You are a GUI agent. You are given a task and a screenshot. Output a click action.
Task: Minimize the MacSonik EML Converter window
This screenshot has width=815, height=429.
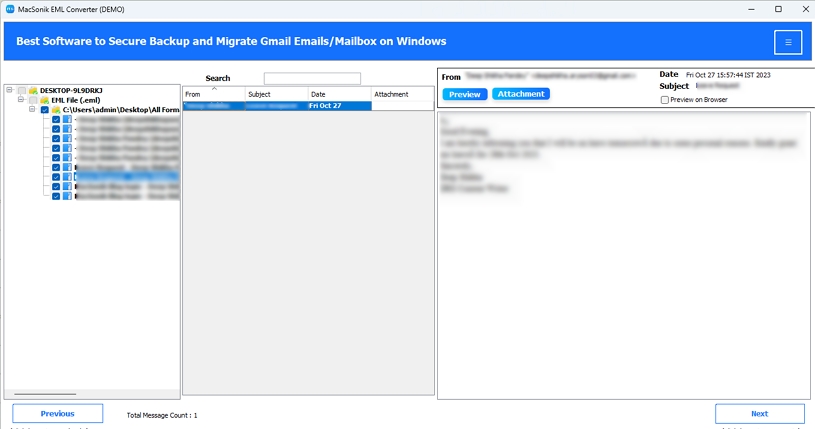(752, 9)
